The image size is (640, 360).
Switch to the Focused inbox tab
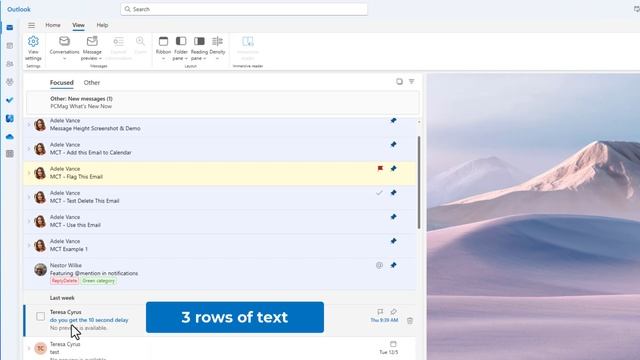62,82
